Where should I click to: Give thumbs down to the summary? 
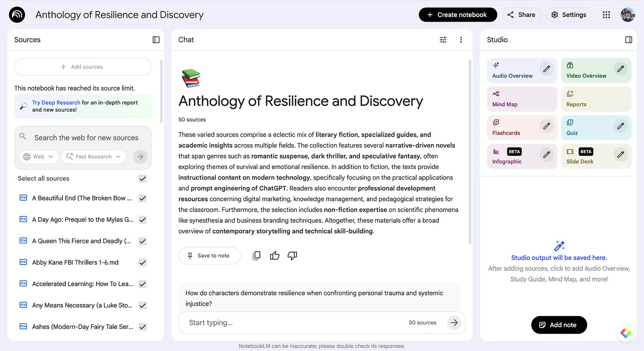click(292, 255)
